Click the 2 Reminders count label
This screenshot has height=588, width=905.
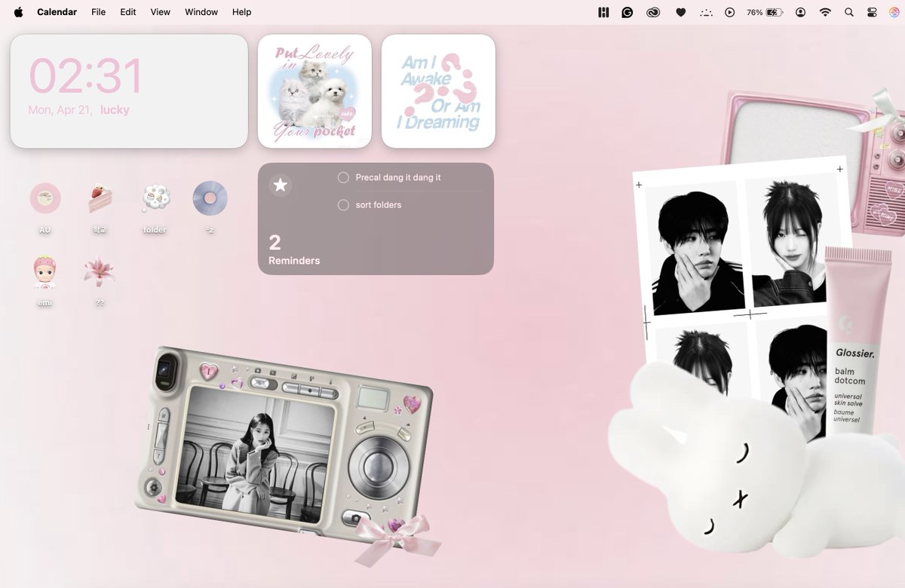[x=294, y=250]
